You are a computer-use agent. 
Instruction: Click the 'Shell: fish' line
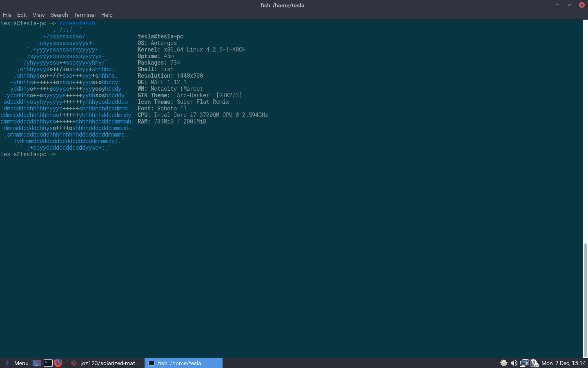156,69
